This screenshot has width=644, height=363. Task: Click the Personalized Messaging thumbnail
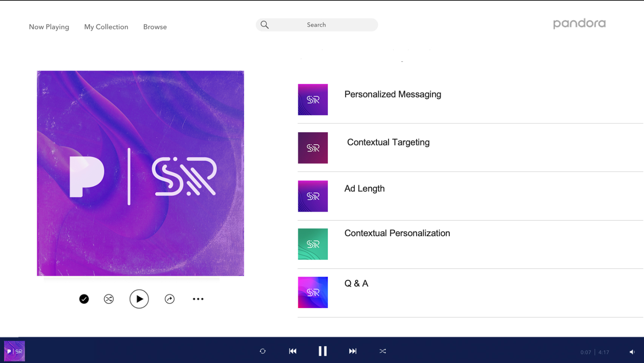click(x=313, y=100)
